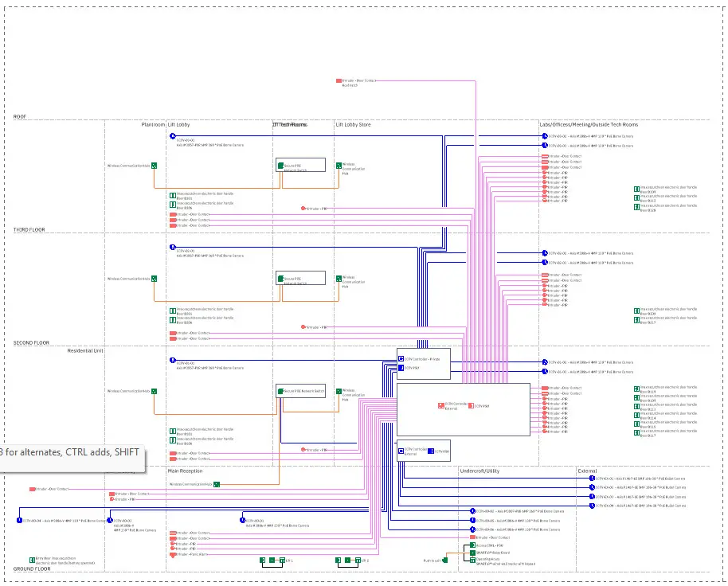
Task: Select CCTV-EX-04 bullet camera symbol
Action: pos(592,506)
